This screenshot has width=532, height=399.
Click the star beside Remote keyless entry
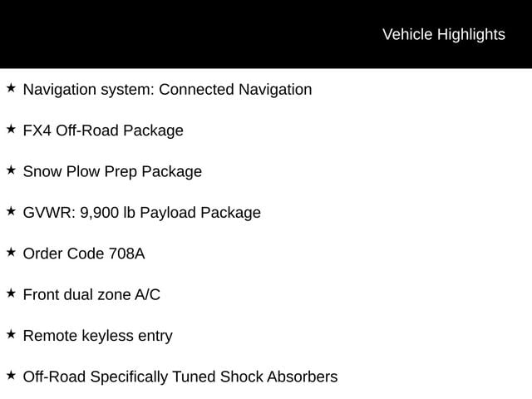click(11, 334)
